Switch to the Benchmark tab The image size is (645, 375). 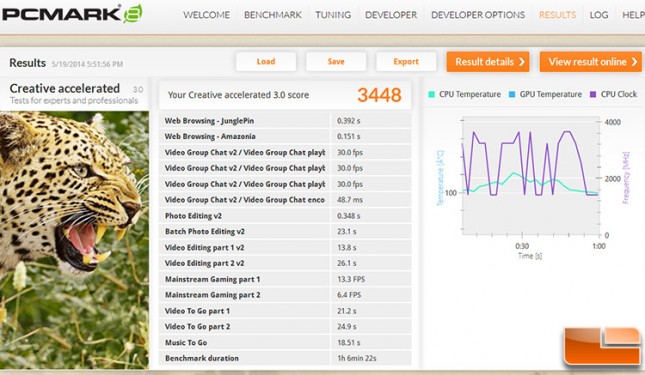(x=273, y=15)
